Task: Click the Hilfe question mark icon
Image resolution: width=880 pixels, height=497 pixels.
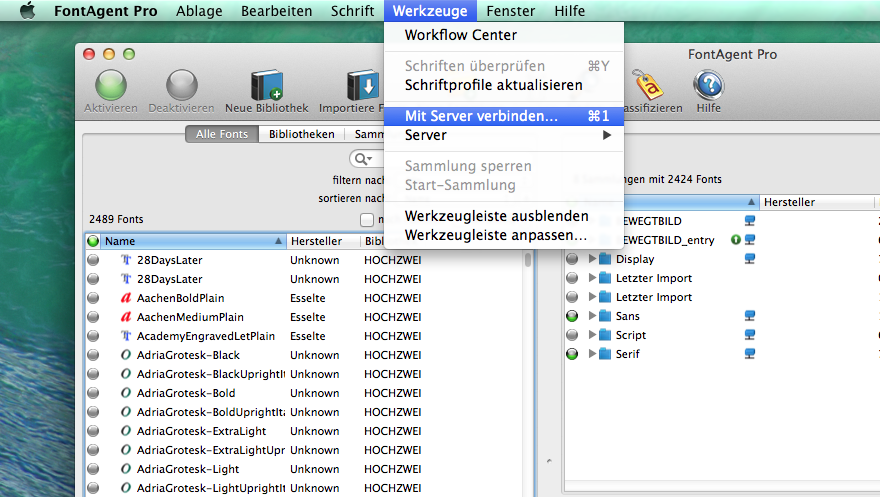Action: [x=708, y=86]
